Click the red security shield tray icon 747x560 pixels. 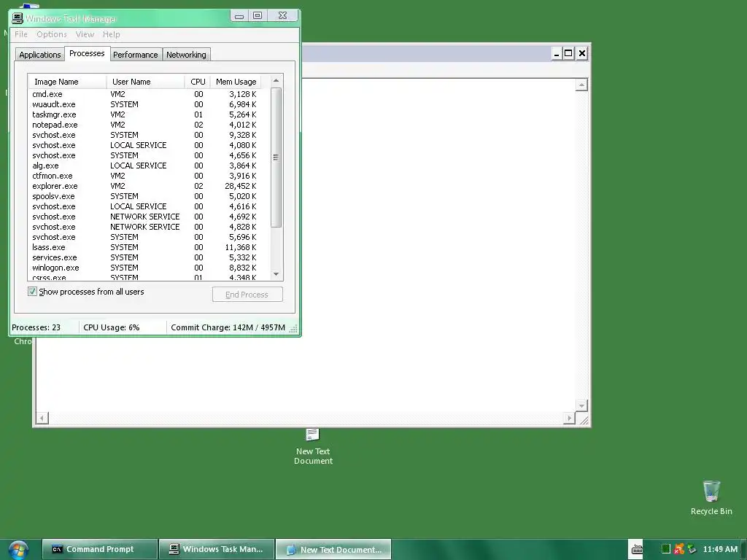[x=679, y=549]
